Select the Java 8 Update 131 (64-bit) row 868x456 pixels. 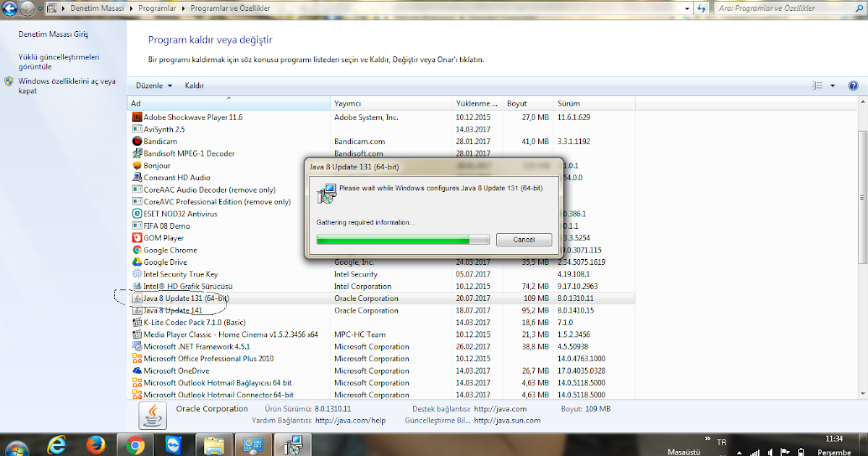382,298
